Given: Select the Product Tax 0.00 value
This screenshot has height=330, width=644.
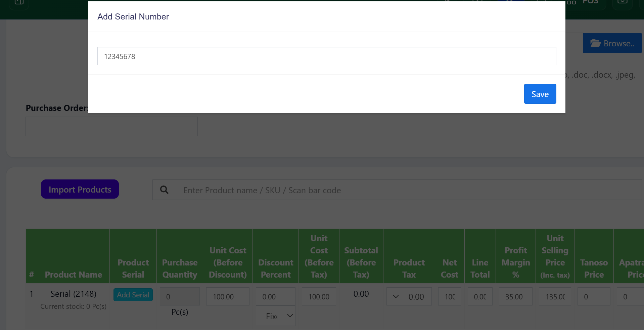Looking at the screenshot, I should pyautogui.click(x=416, y=296).
